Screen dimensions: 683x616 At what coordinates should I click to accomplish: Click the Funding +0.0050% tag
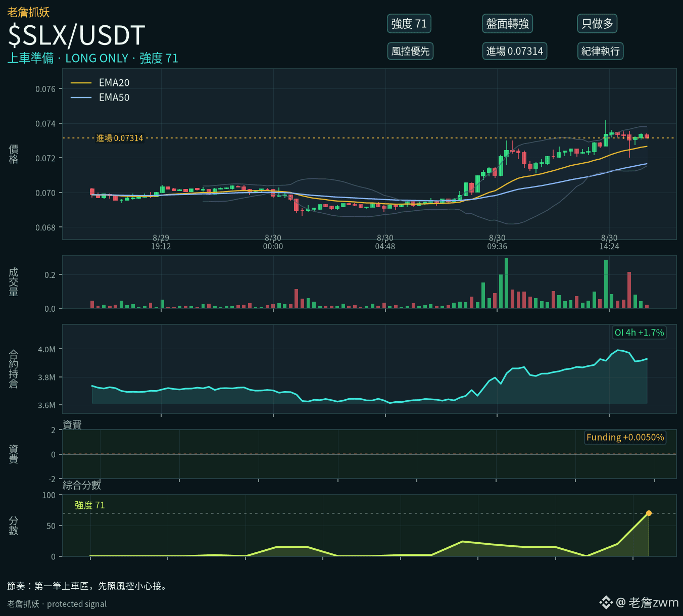(625, 437)
